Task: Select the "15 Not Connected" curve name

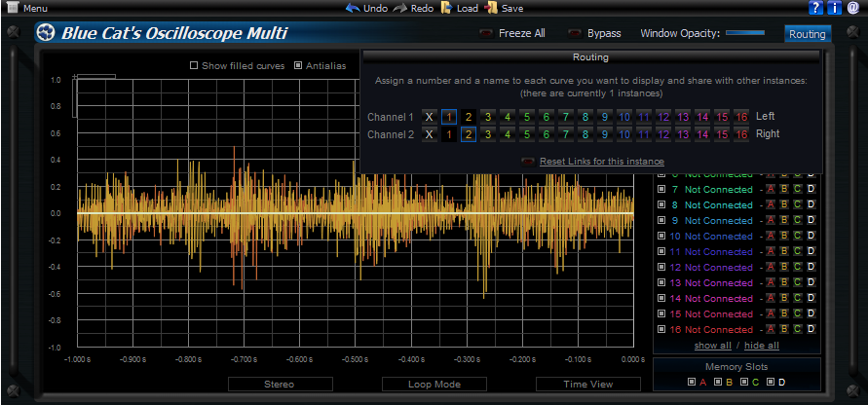Action: pos(711,313)
